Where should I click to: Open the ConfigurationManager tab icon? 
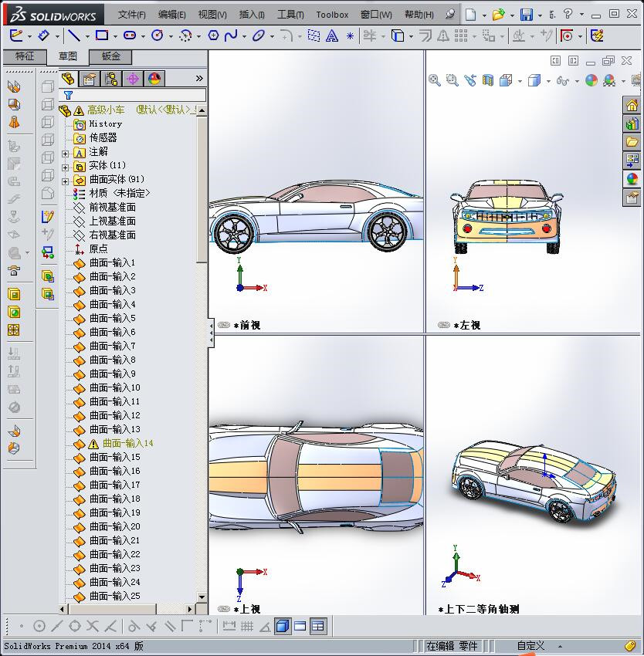pos(112,79)
